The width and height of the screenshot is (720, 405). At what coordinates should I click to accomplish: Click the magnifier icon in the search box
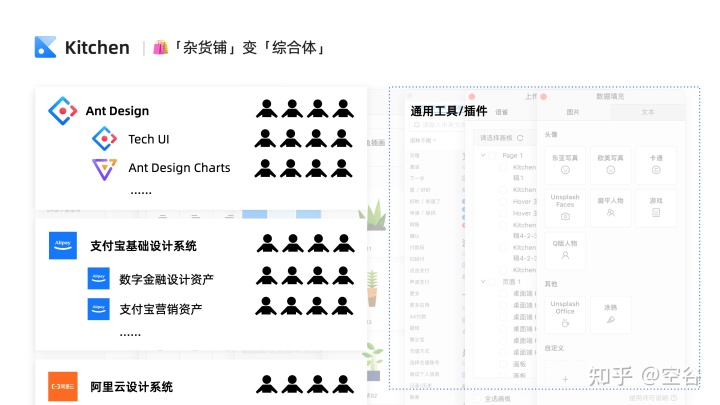(416, 125)
